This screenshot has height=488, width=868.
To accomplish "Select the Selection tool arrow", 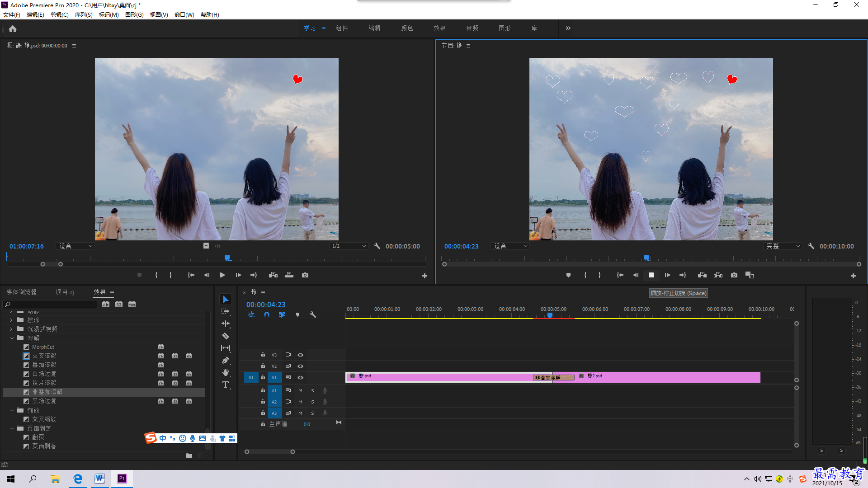I will (226, 300).
